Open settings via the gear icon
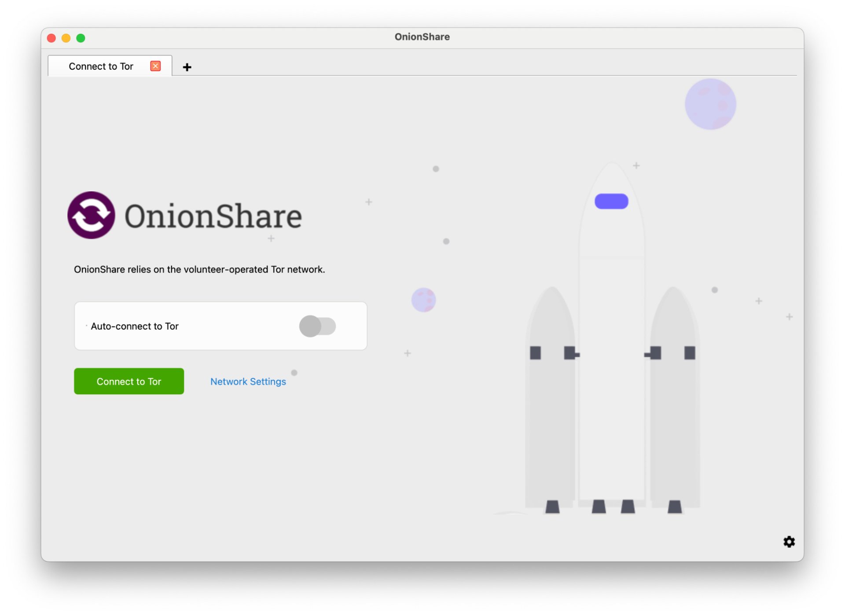 click(x=789, y=542)
